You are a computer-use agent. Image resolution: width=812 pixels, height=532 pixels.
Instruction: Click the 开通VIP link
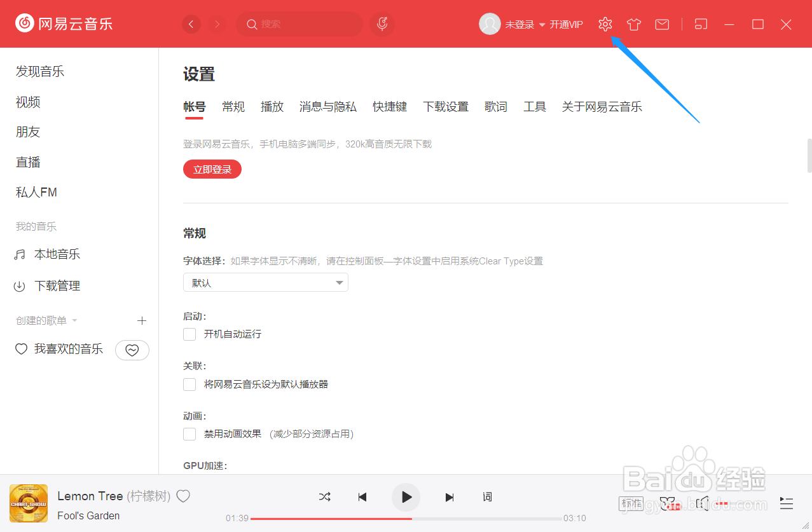pos(565,24)
